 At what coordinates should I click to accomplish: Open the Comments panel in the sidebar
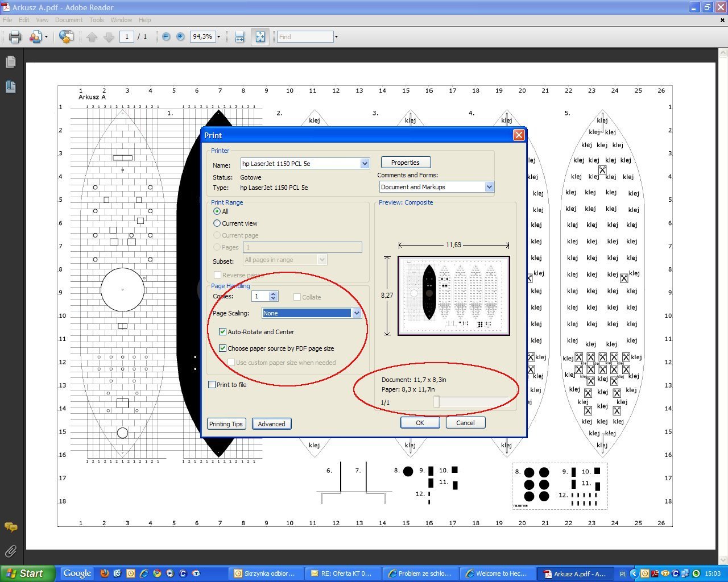coord(10,527)
